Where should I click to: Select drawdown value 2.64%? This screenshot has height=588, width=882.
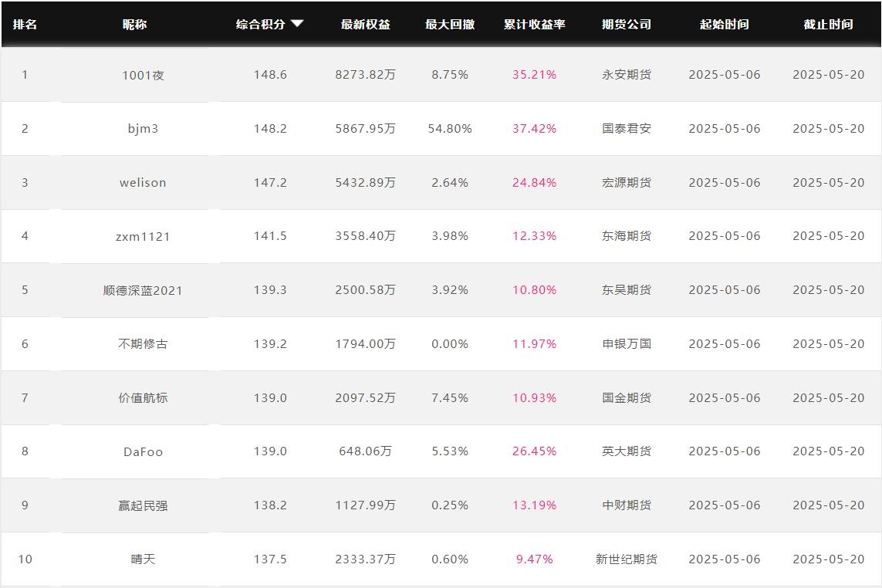click(450, 183)
